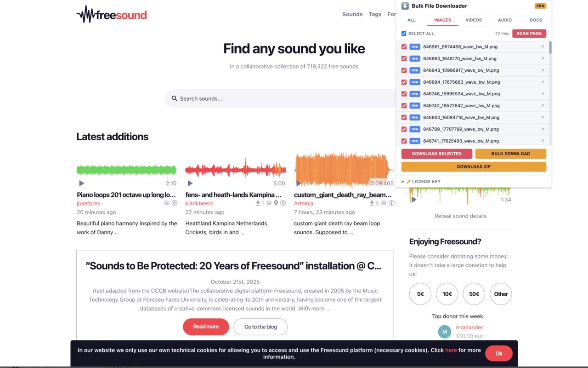
Task: Open 846800_16094718_wave_bw_M.png via its arrow icon
Action: pyautogui.click(x=543, y=117)
